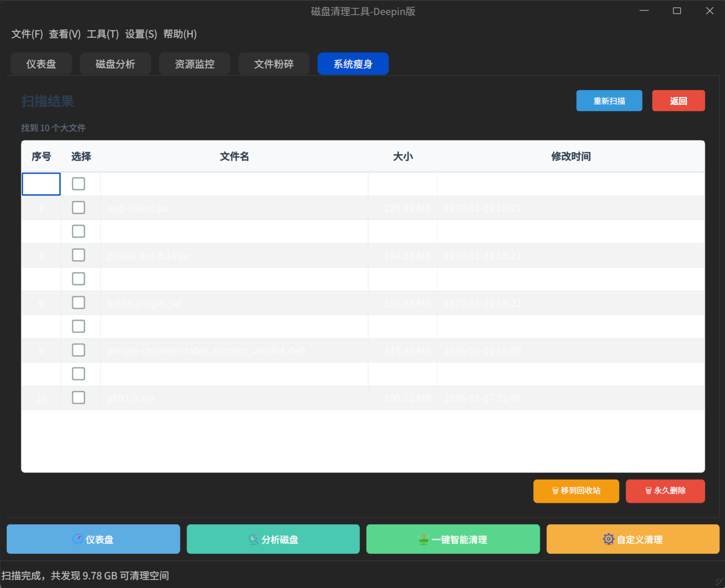Check google-chrome-stable deb file checkbox
The height and width of the screenshot is (588, 725).
tap(79, 350)
